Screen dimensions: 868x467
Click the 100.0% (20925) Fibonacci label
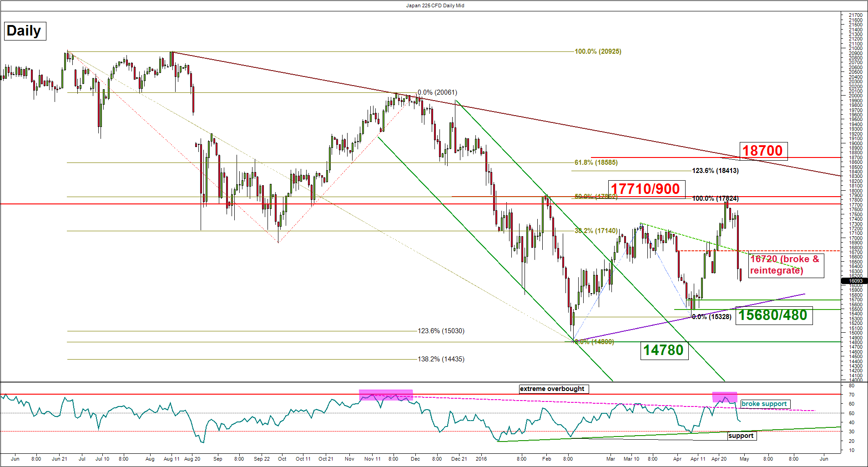(x=598, y=51)
